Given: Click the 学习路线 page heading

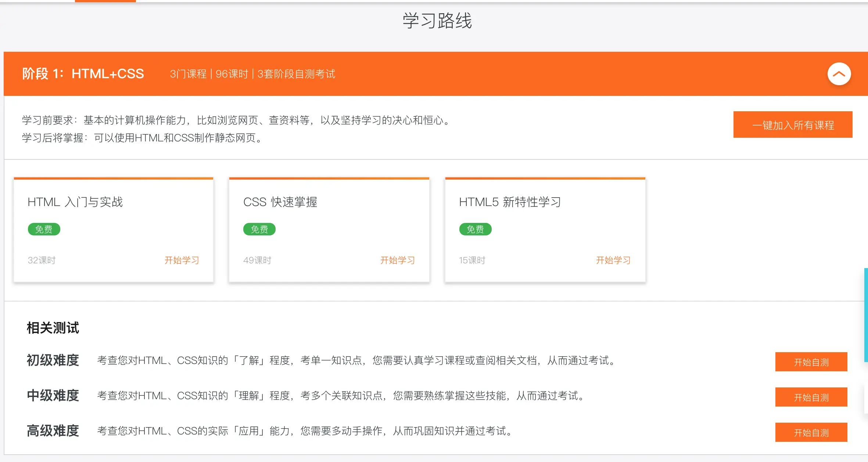Looking at the screenshot, I should click(437, 21).
